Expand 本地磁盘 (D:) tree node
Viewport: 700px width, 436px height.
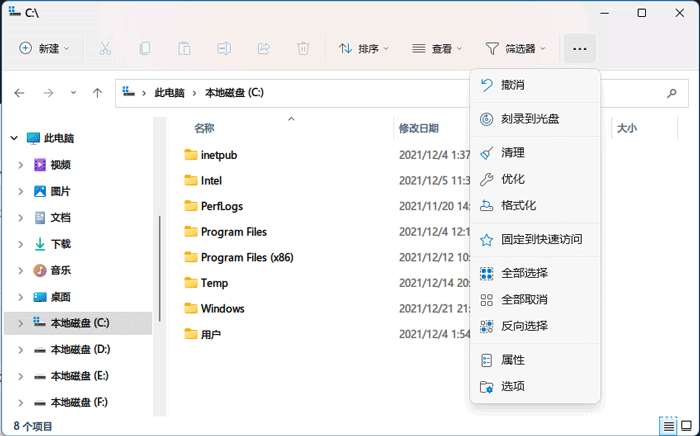21,350
